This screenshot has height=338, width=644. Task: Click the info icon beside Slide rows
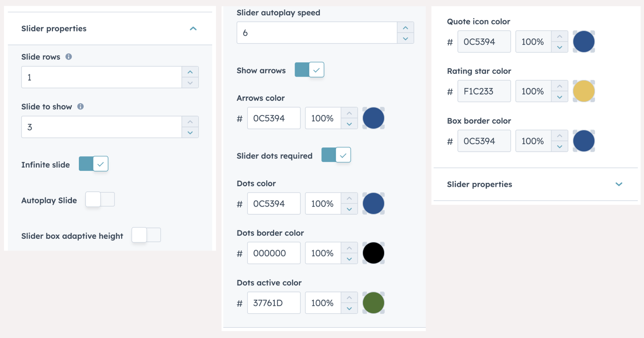coord(69,57)
